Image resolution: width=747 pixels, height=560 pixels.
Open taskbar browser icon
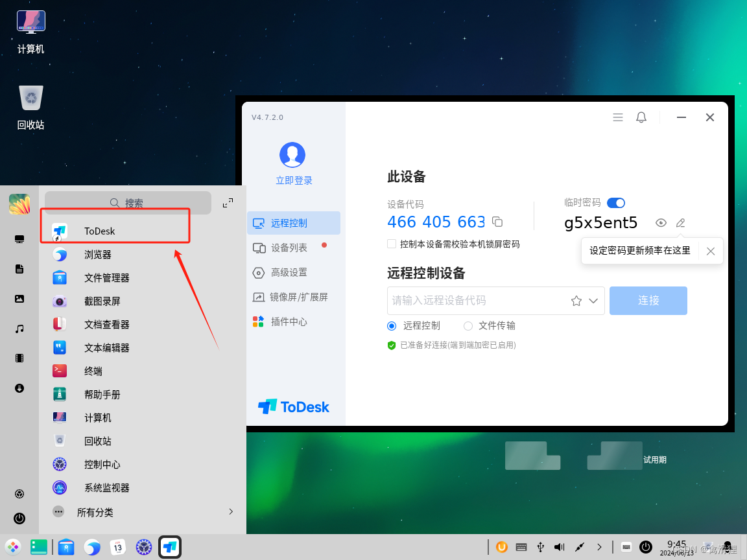click(x=92, y=547)
